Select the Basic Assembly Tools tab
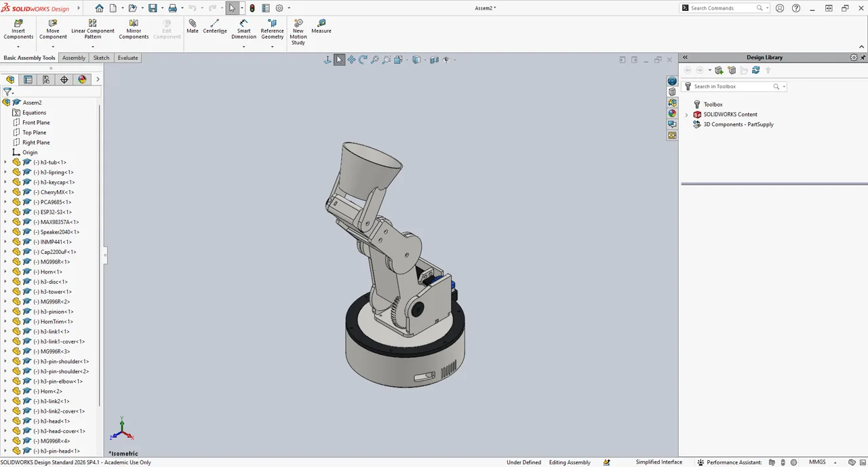Image resolution: width=868 pixels, height=467 pixels. pos(29,58)
